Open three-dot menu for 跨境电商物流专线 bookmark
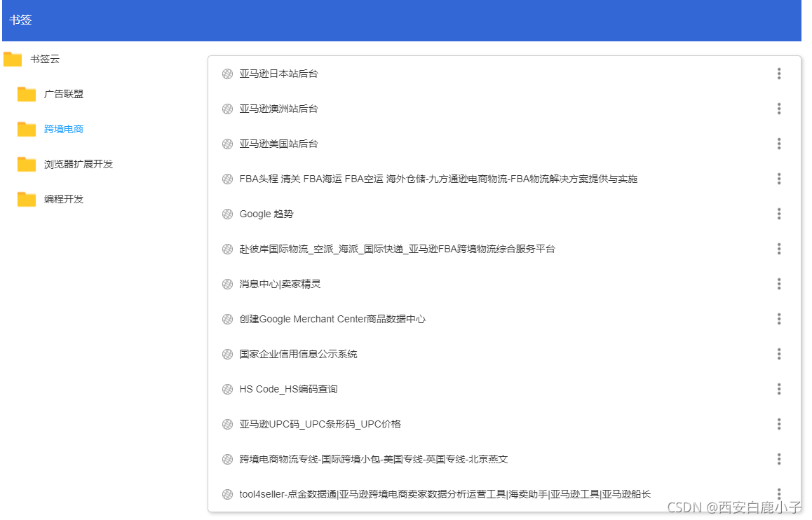Image resolution: width=812 pixels, height=520 pixels. [x=778, y=460]
